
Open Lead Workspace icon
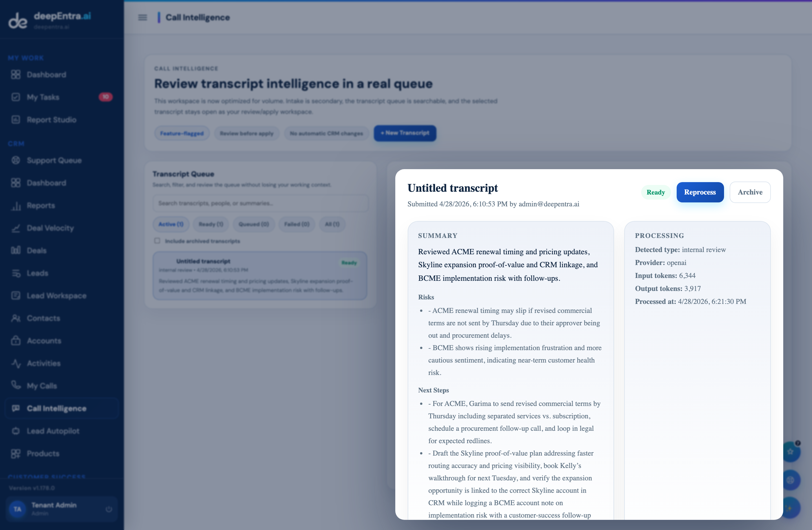(16, 296)
